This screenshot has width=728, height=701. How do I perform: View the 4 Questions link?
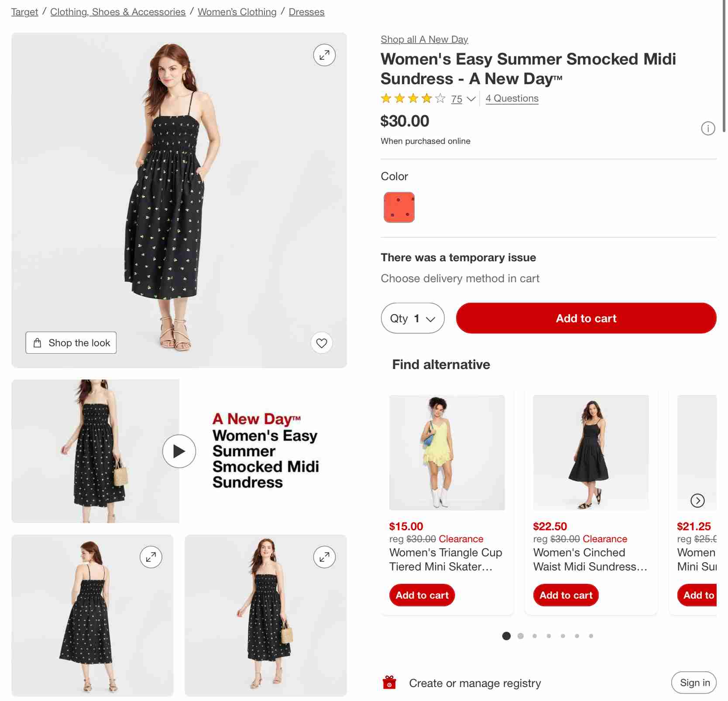512,99
